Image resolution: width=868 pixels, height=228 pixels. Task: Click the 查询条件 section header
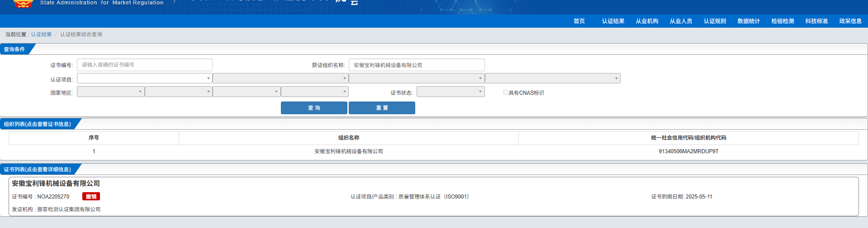[14, 49]
